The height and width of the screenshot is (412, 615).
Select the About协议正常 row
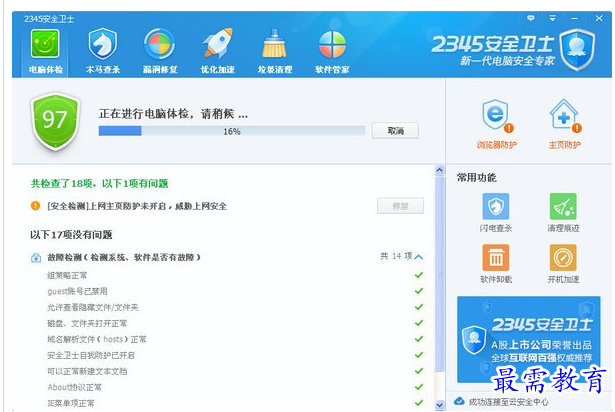coord(235,387)
